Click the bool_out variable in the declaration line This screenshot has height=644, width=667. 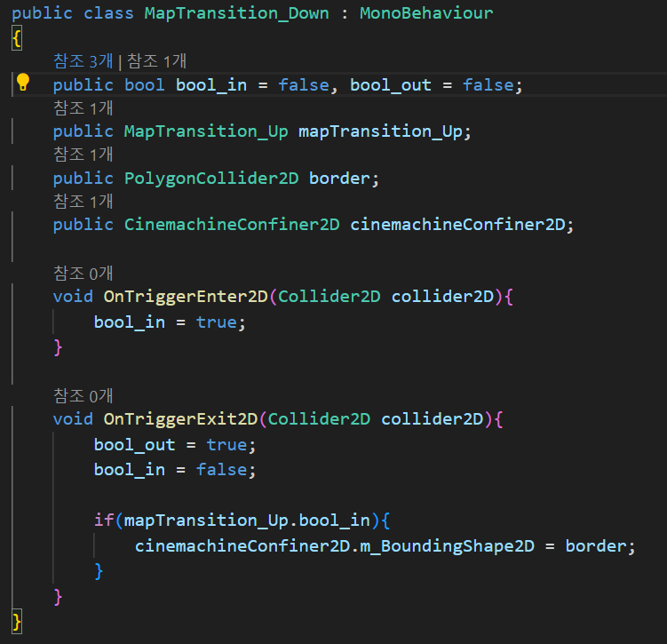pyautogui.click(x=391, y=85)
